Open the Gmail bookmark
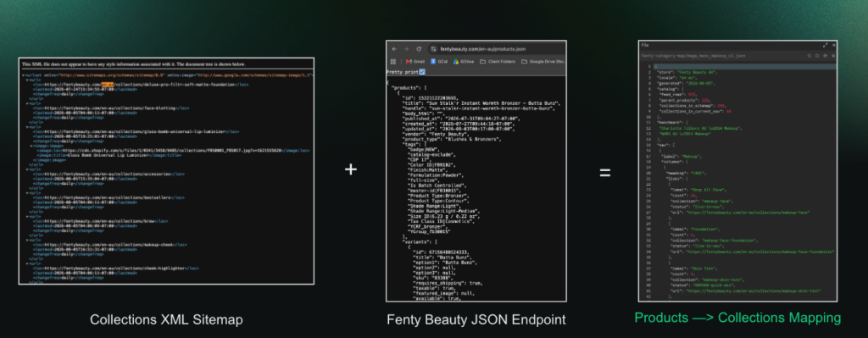The image size is (868, 338). (415, 61)
